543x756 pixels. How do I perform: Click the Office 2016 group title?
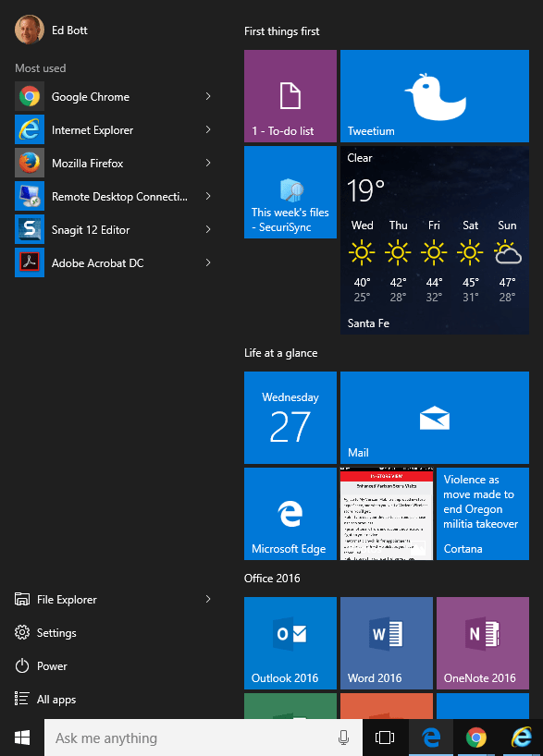pos(272,578)
